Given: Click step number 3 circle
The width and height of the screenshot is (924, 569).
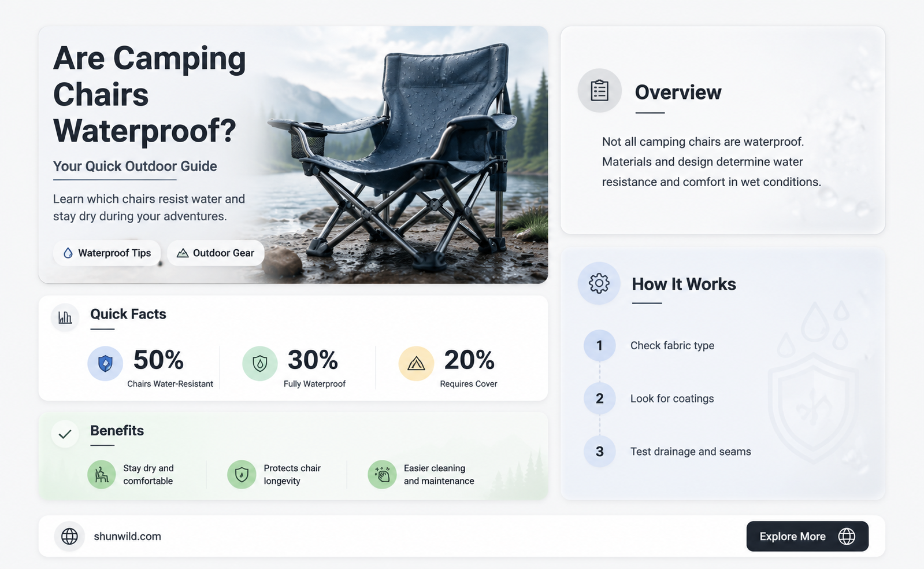Looking at the screenshot, I should [x=600, y=452].
